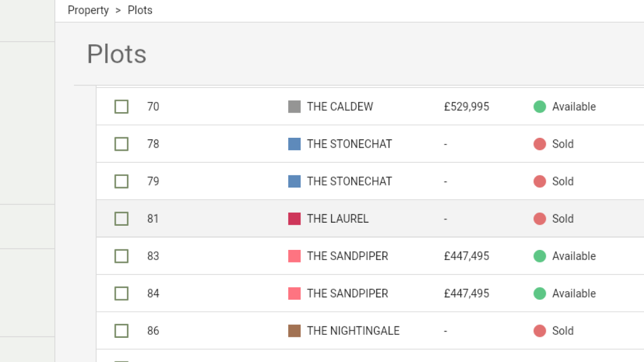This screenshot has width=644, height=362.
Task: Click the brown swatch beside THE NIGHTINGALE
Action: (294, 331)
